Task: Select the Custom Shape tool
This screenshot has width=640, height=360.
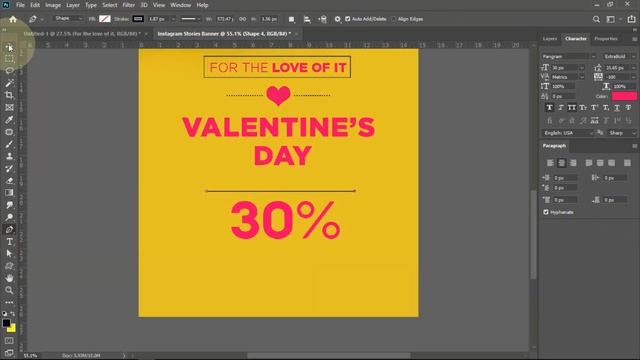Action: click(9, 266)
